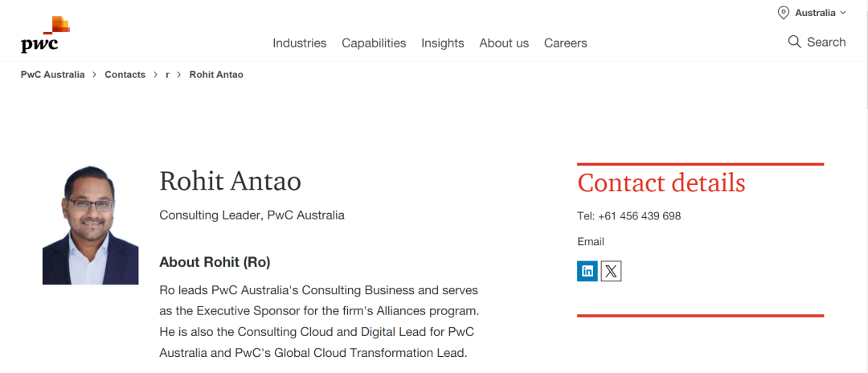Viewport: 868px width, 373px height.
Task: Open the Capabilities menu
Action: 374,43
